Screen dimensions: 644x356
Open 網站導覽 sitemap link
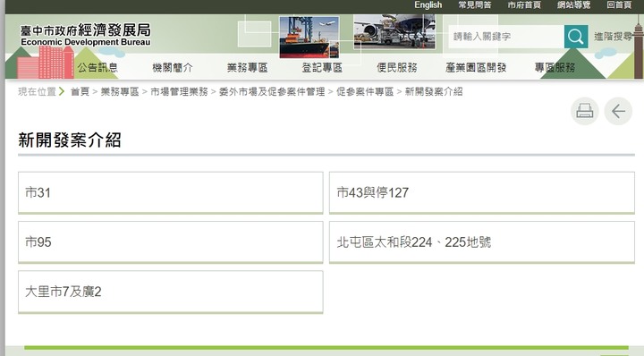[x=573, y=5]
